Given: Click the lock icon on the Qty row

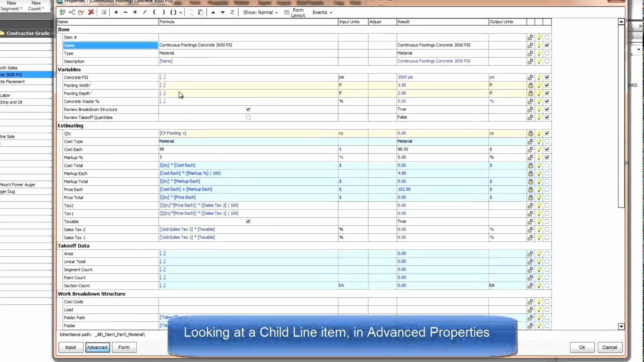Looking at the screenshot, I should coord(531,133).
